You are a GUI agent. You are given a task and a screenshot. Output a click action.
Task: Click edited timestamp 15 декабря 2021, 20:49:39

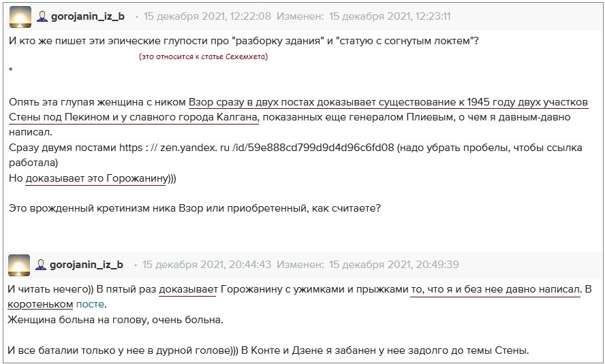(x=394, y=265)
